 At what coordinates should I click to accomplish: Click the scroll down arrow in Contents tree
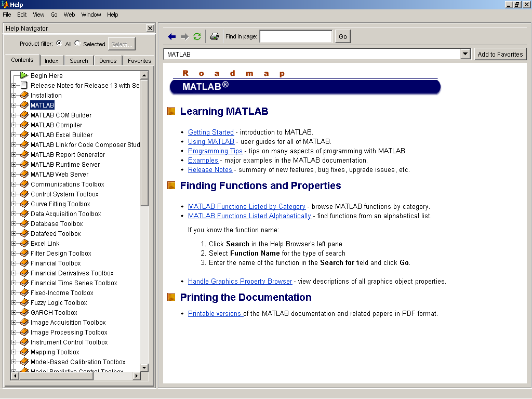click(x=144, y=368)
